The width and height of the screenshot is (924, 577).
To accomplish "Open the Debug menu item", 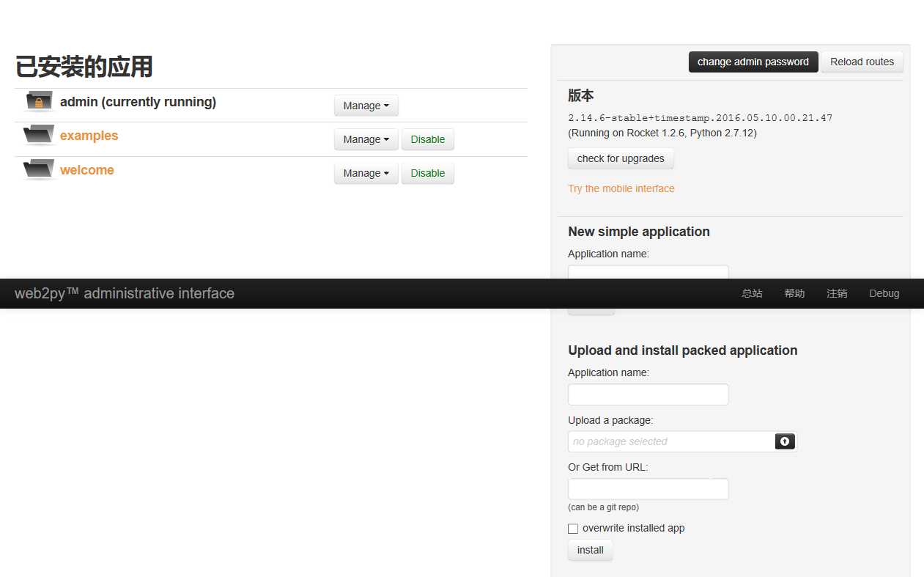I will click(x=884, y=293).
